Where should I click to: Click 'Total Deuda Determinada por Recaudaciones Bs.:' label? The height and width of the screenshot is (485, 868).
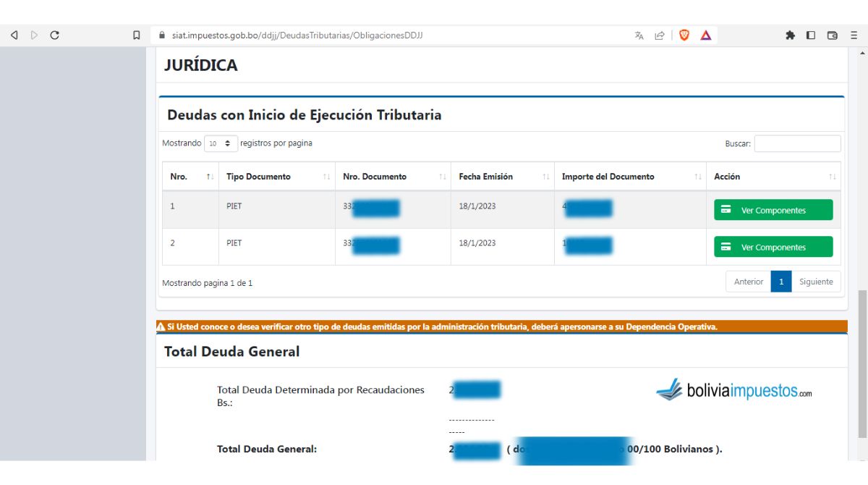coord(320,395)
